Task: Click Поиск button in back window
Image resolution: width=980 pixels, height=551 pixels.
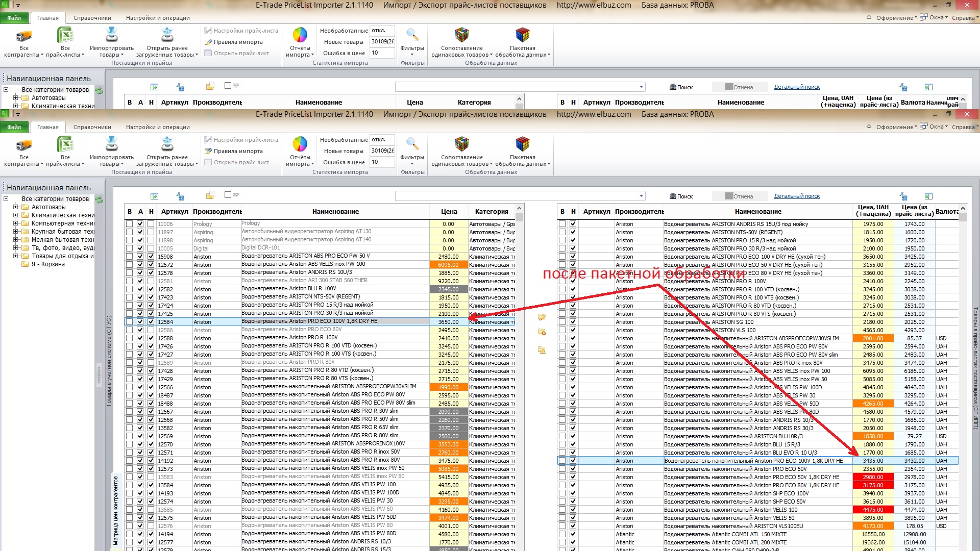Action: (681, 87)
